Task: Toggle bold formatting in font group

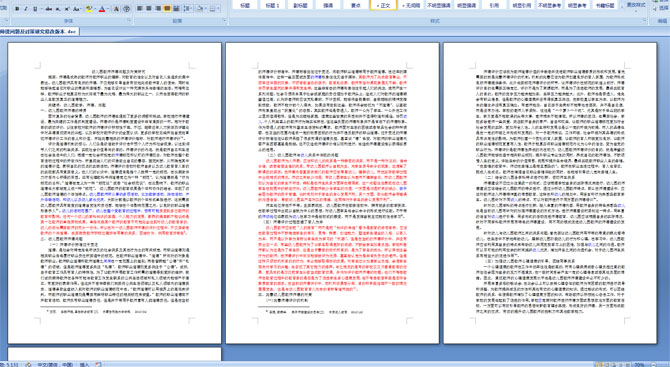Action: click(17, 9)
